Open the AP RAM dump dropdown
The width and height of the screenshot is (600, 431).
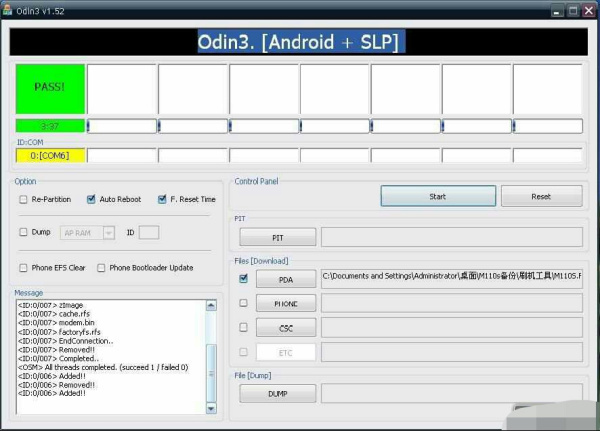[109, 233]
